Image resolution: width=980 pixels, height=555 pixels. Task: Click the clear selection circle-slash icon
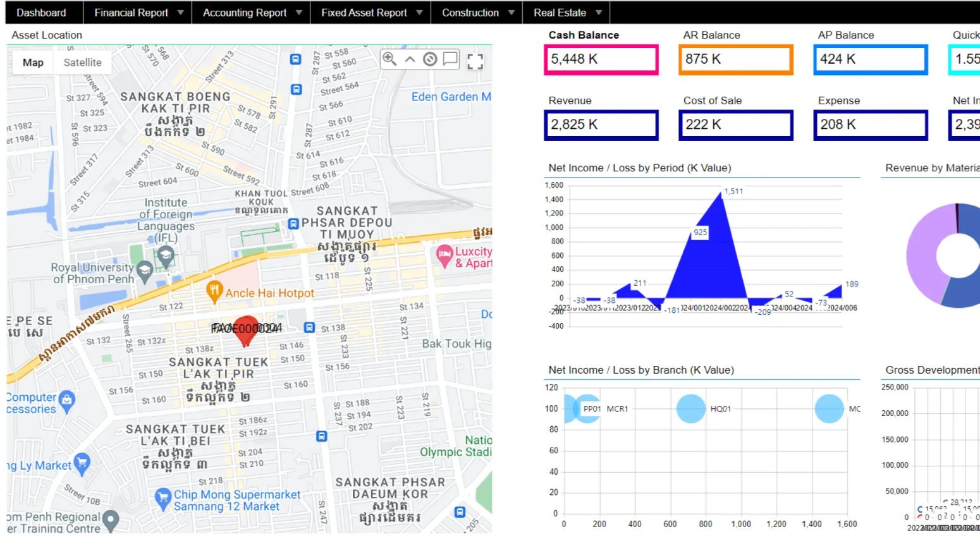(x=430, y=59)
